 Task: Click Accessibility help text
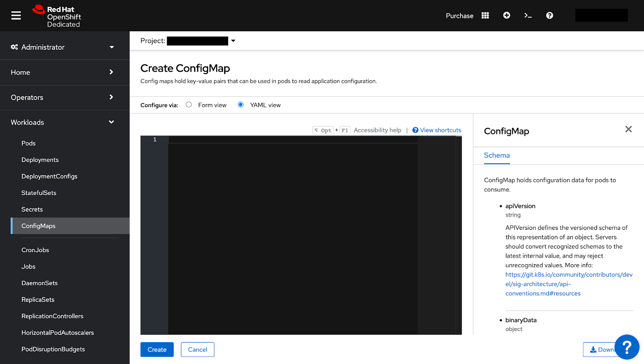(x=378, y=130)
